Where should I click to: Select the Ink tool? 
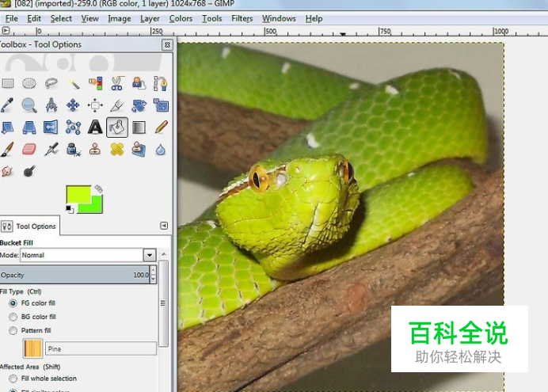[x=74, y=150]
